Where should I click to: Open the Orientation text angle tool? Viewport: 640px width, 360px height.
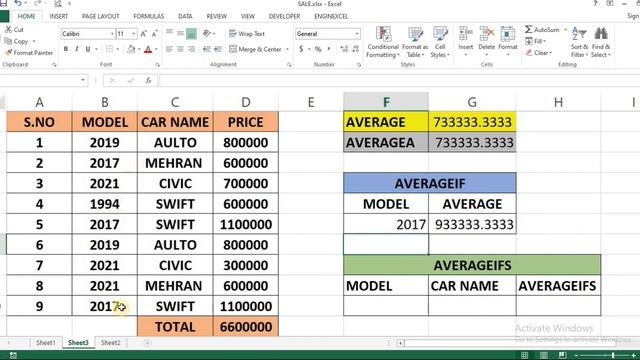coord(208,33)
